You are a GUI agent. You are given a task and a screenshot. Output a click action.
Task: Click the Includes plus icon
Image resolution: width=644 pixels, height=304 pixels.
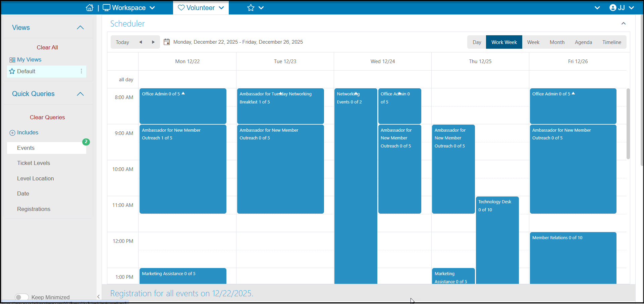(12, 133)
